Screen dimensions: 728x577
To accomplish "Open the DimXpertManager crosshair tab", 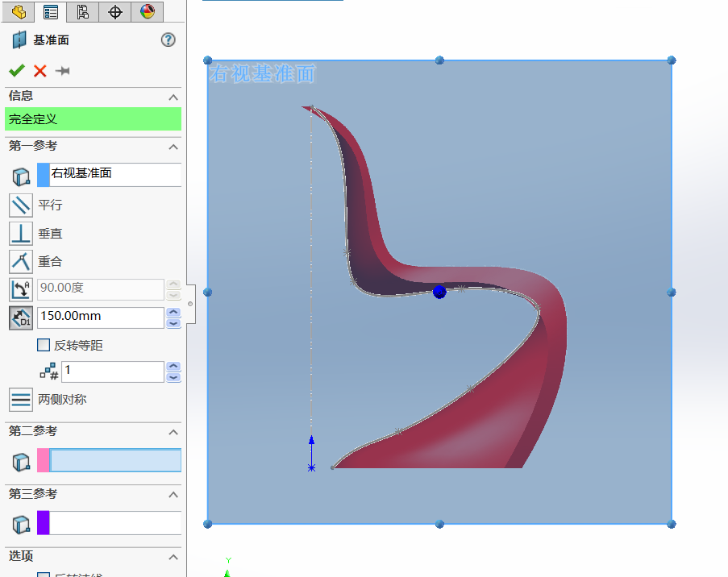I will coord(114,11).
